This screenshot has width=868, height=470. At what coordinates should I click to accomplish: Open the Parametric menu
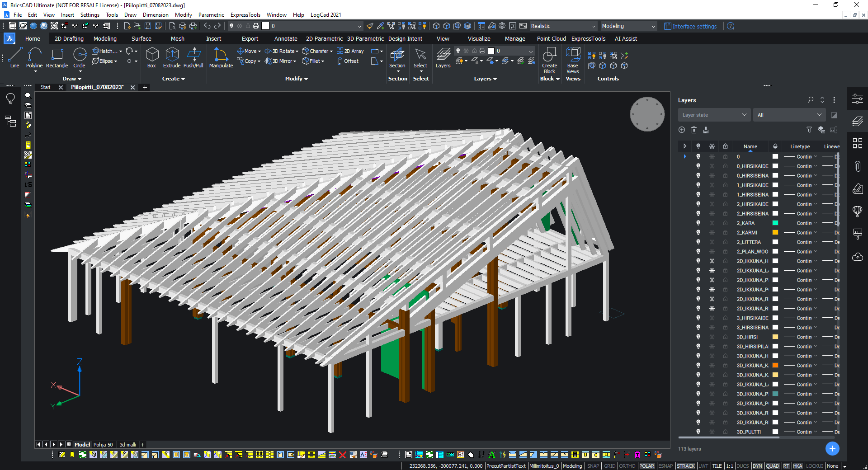tap(211, 15)
